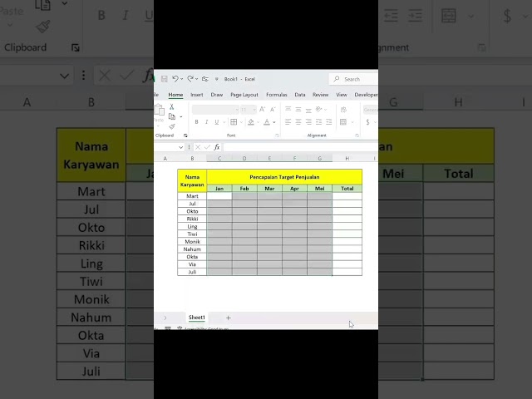Open the Redo history dropdown arrow
Viewport: 532px width, 399px height.
[196, 79]
